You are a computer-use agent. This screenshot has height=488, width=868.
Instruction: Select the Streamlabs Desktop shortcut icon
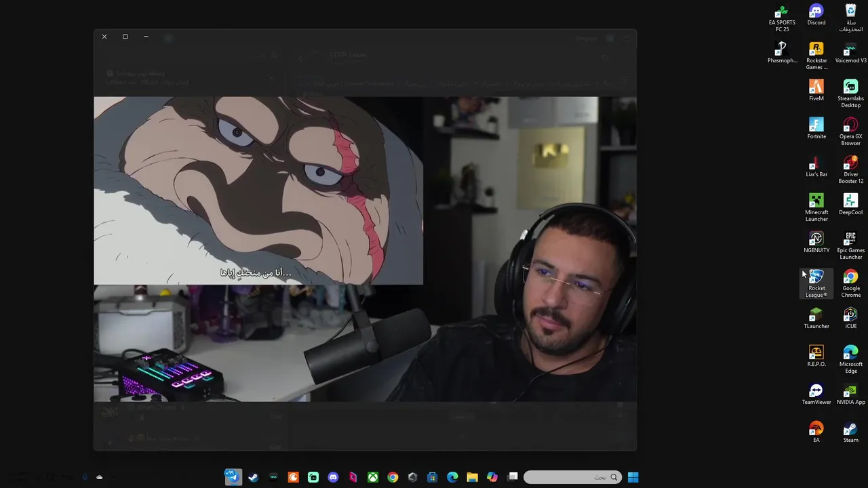pyautogui.click(x=851, y=94)
